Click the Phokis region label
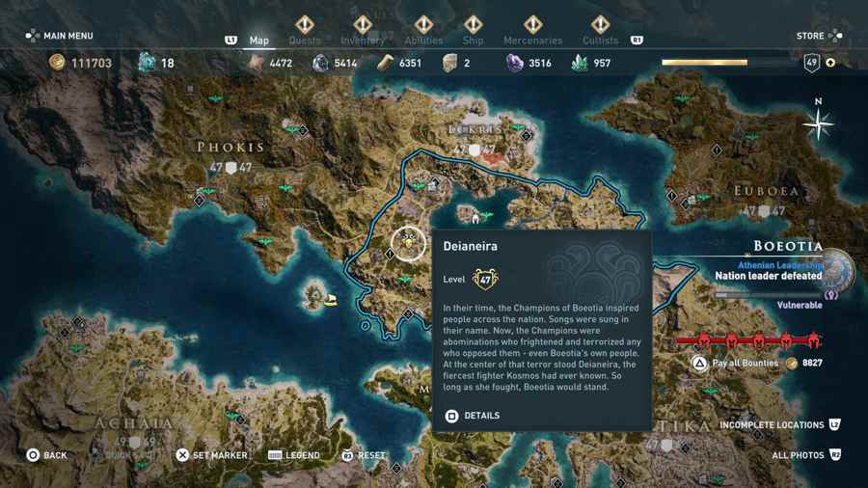868x488 pixels. (231, 148)
